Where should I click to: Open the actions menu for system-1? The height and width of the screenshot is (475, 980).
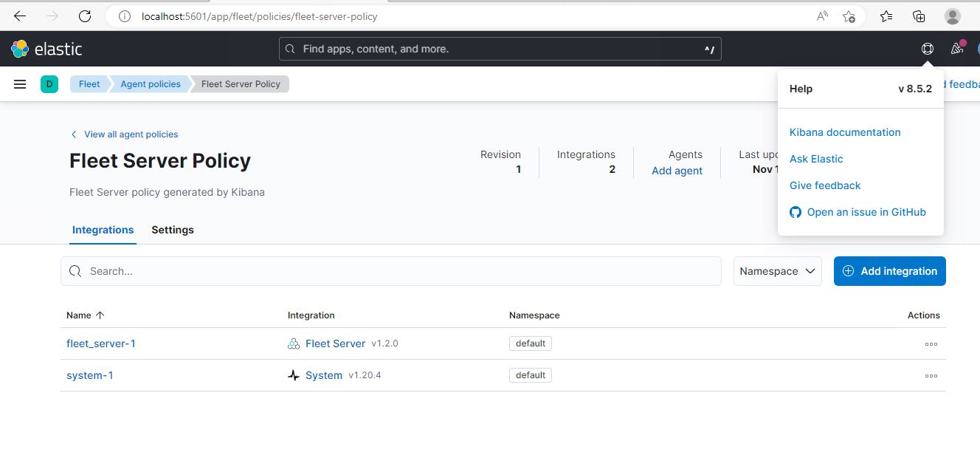[931, 375]
